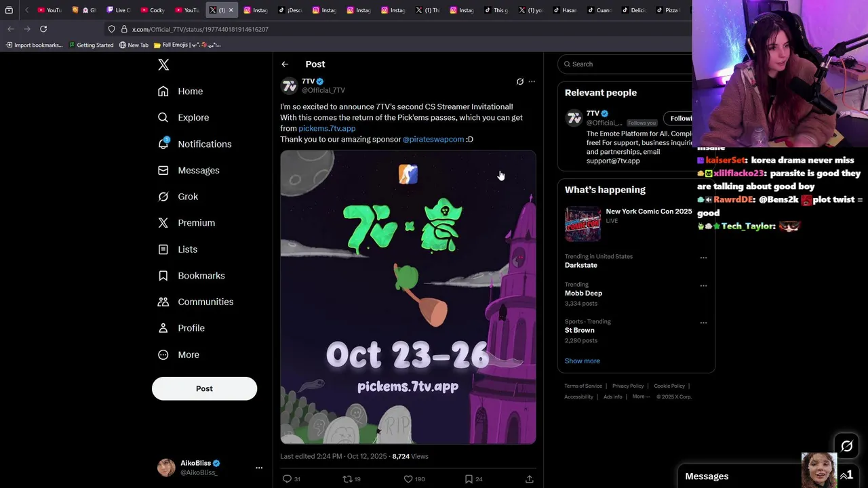Click the tracking protection shield icon
The height and width of the screenshot is (488, 868).
[x=112, y=29]
